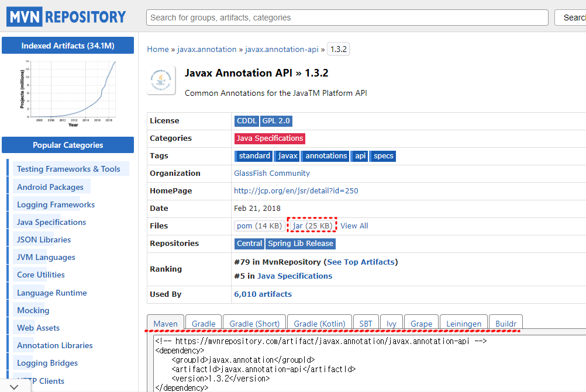Open the indexed artifacts growth chart

pos(68,93)
